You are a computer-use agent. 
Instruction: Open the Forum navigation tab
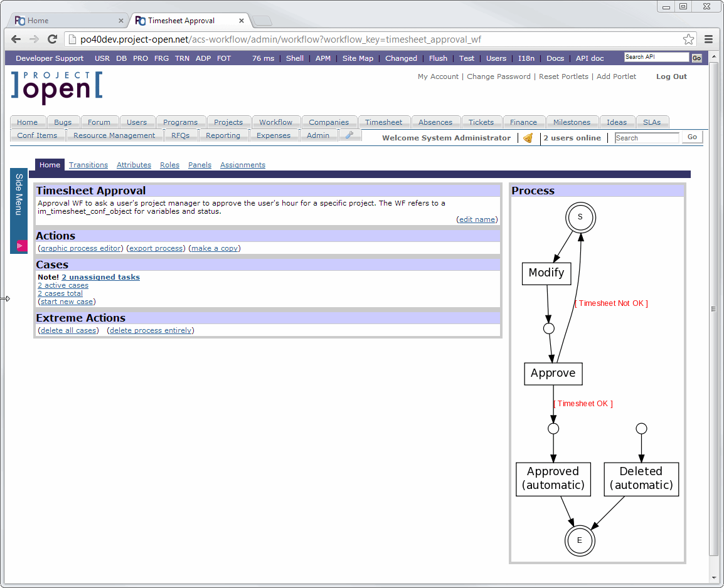[98, 122]
